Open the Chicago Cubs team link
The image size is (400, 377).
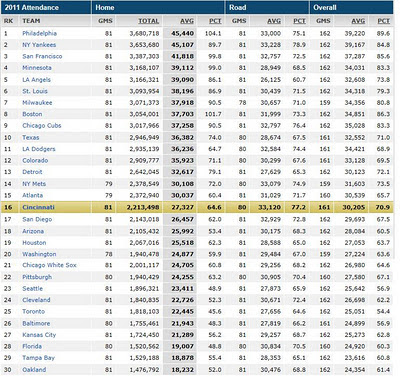point(42,126)
